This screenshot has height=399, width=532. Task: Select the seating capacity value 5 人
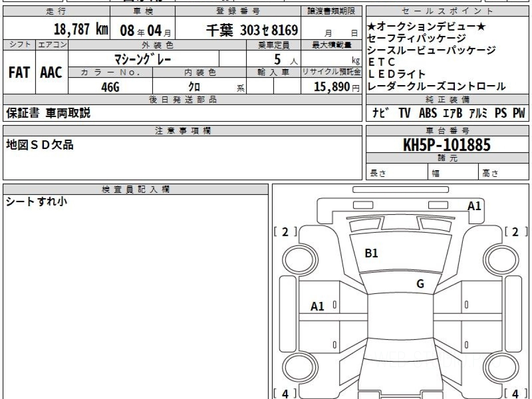(x=286, y=59)
